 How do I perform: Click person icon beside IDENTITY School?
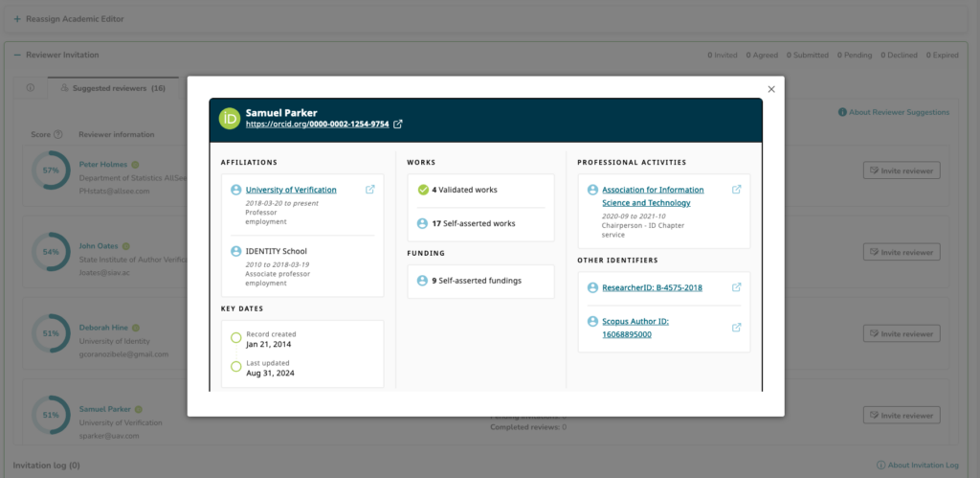coord(235,251)
